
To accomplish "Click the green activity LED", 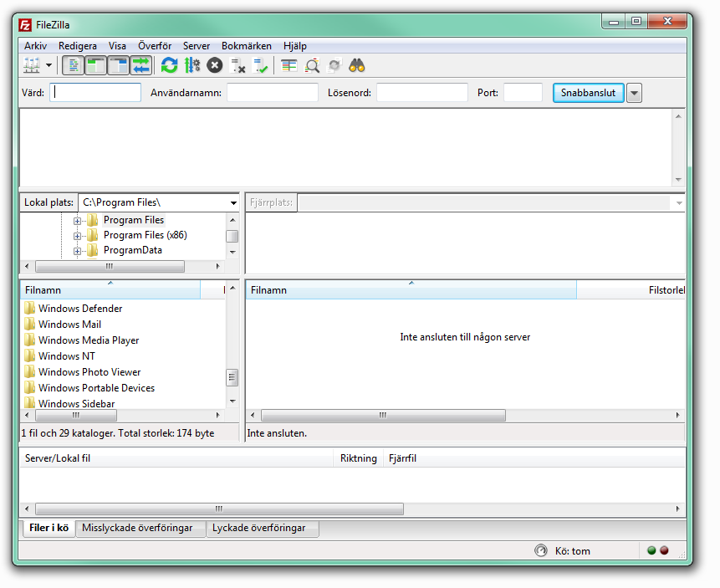I will click(651, 550).
